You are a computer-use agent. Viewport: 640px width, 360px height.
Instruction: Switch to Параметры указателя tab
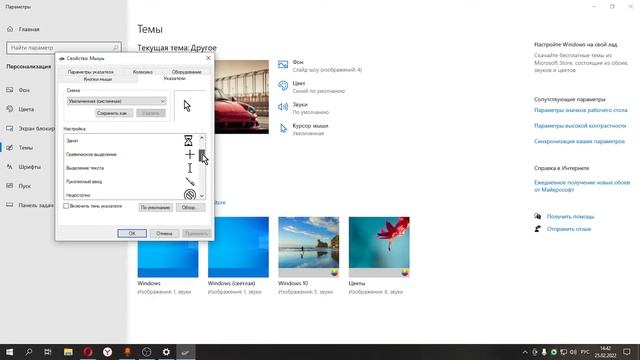pyautogui.click(x=91, y=72)
